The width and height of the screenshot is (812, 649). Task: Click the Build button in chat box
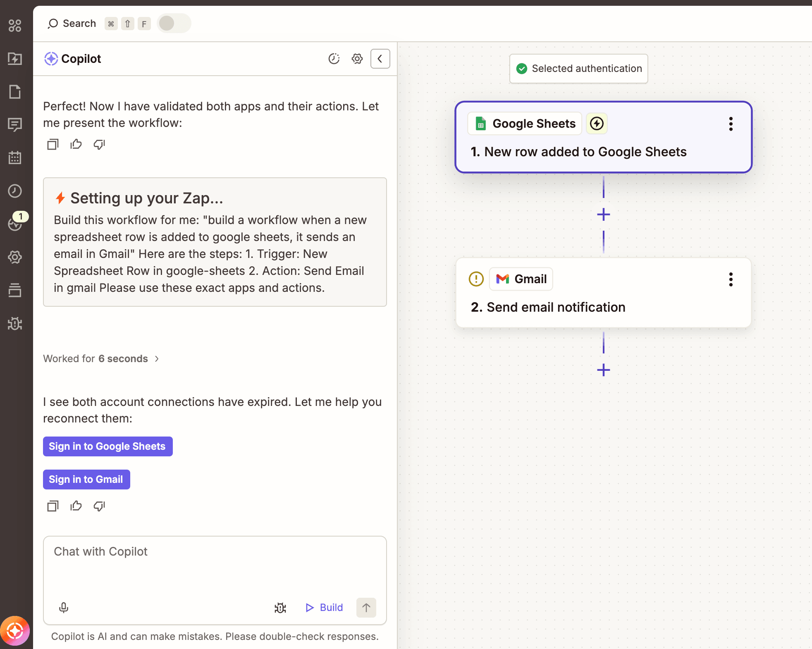[324, 608]
